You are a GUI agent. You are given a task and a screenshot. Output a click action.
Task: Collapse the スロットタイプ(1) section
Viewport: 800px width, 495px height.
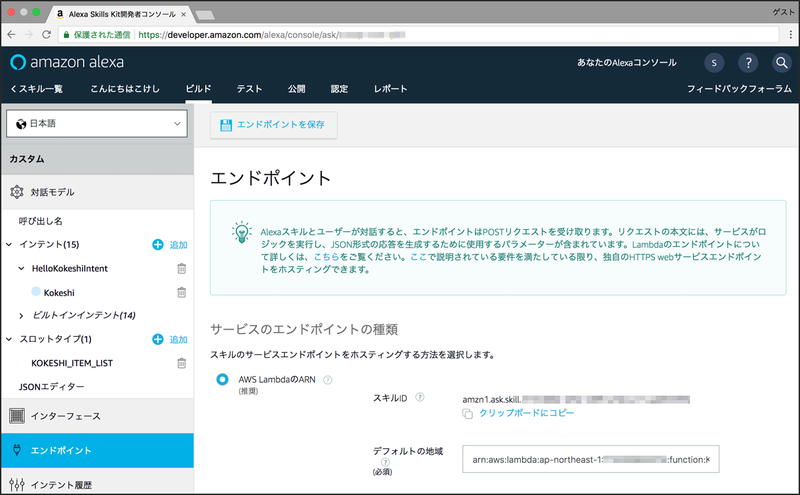pos(9,339)
